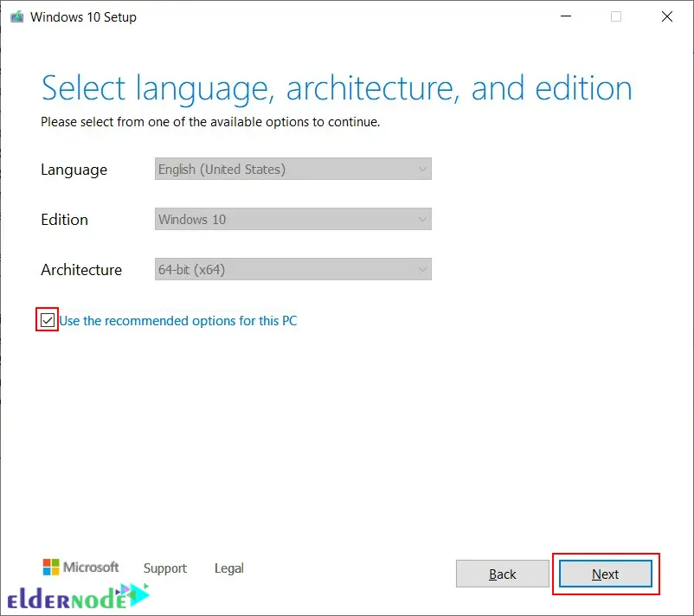Viewport: 694px width, 616px height.
Task: Click the Windows 10 Setup title bar icon
Action: (x=17, y=16)
